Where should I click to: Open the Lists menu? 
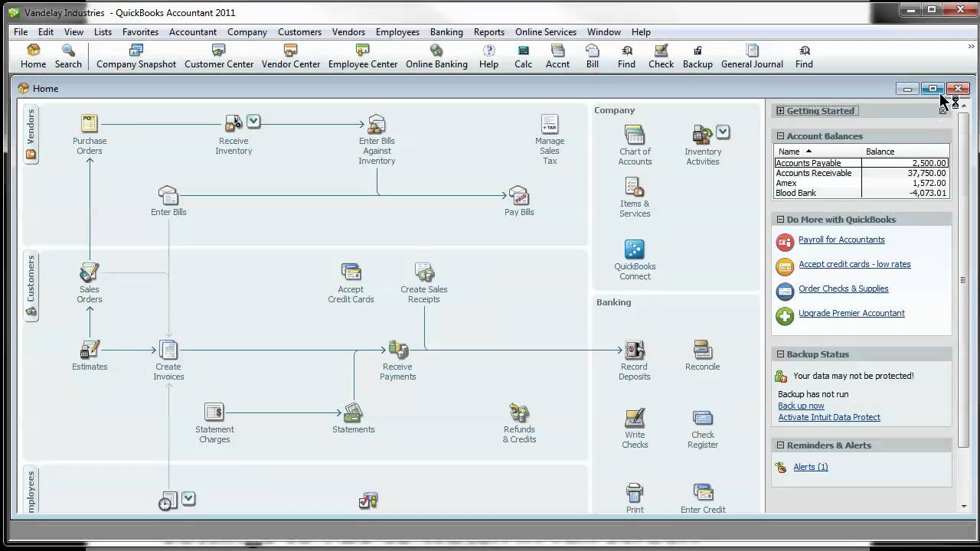103,32
